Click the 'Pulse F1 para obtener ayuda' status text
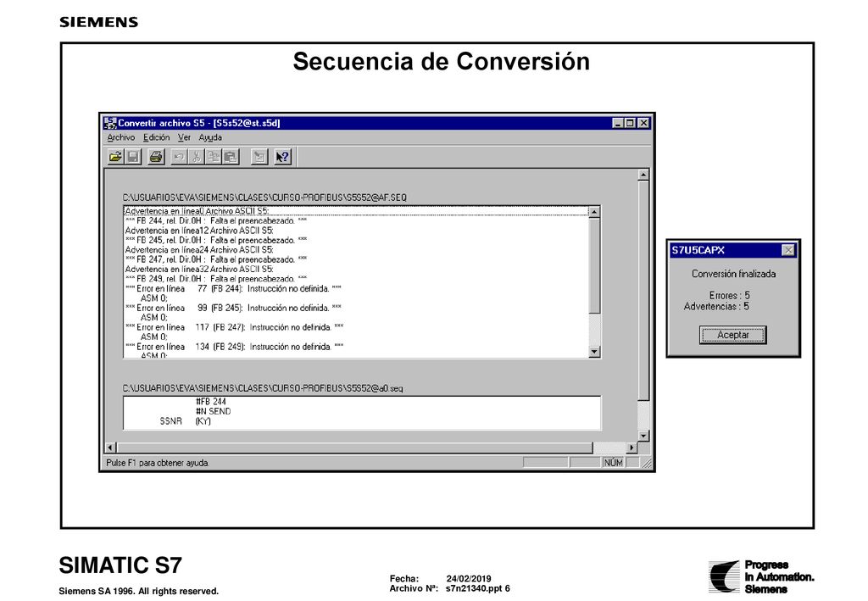The width and height of the screenshot is (868, 601). click(x=157, y=463)
